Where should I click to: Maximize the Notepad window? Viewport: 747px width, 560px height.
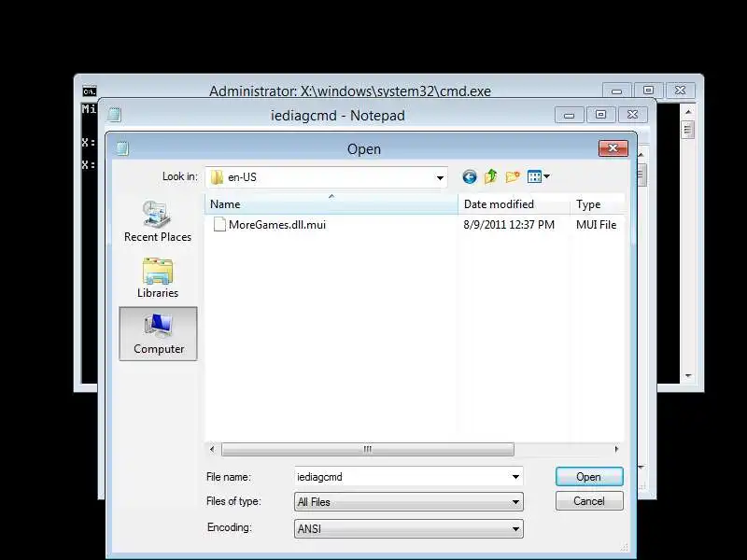click(600, 115)
